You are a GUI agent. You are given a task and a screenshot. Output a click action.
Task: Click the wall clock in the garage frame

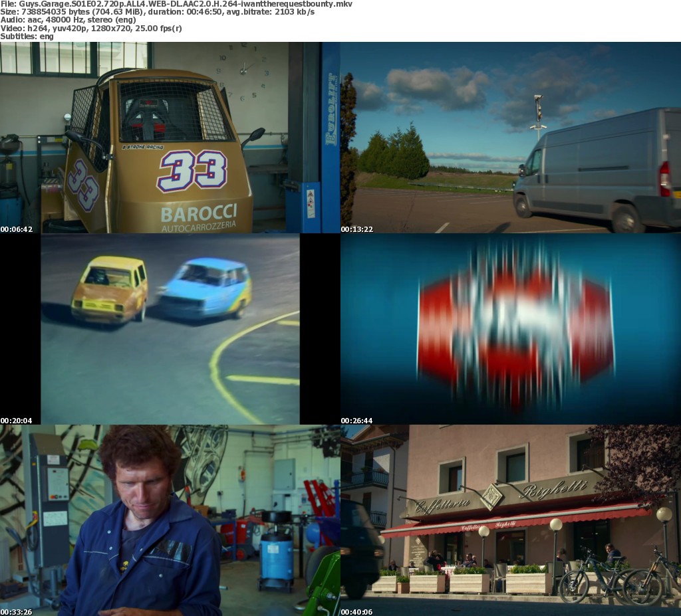tap(244, 68)
